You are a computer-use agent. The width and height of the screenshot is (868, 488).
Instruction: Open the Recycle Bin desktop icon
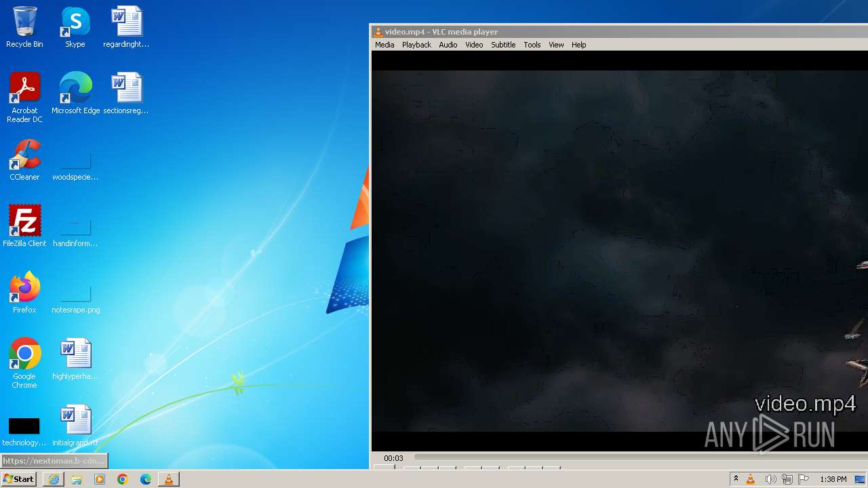coord(24,27)
